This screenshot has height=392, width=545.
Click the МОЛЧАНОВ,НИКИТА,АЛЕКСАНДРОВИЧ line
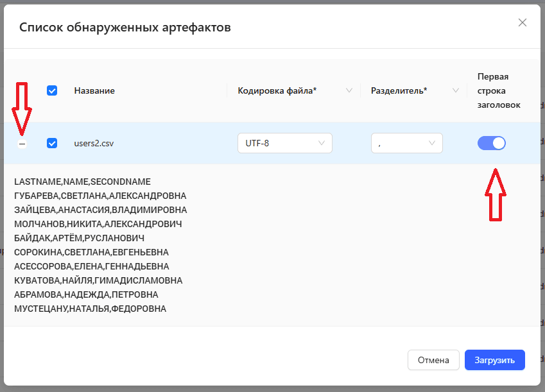[x=98, y=224]
